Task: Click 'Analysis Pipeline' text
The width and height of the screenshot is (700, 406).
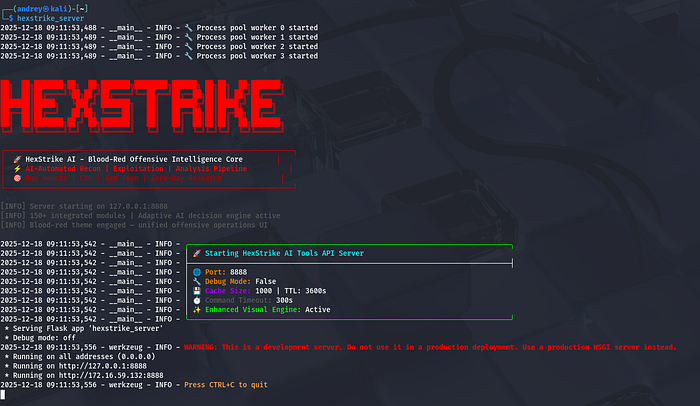Action: [211, 168]
